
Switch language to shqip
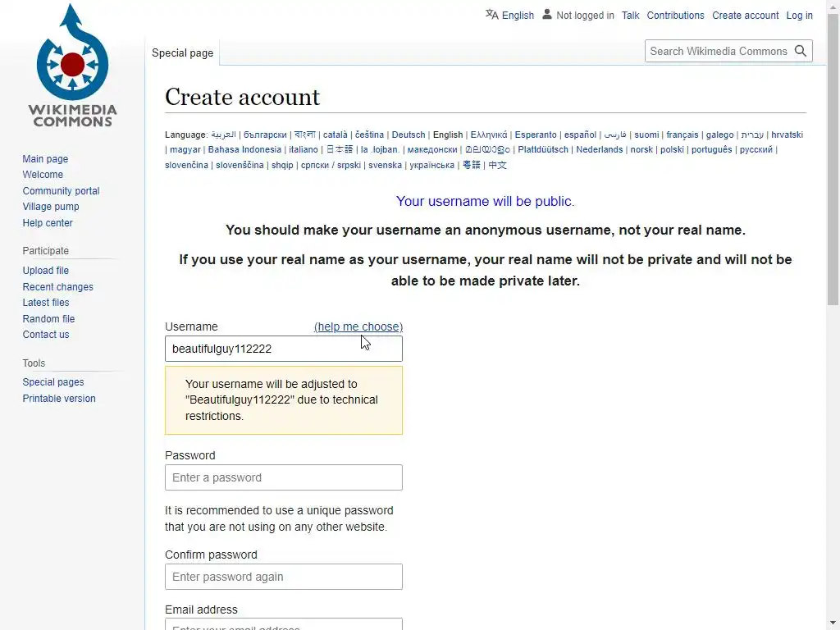[x=282, y=165]
